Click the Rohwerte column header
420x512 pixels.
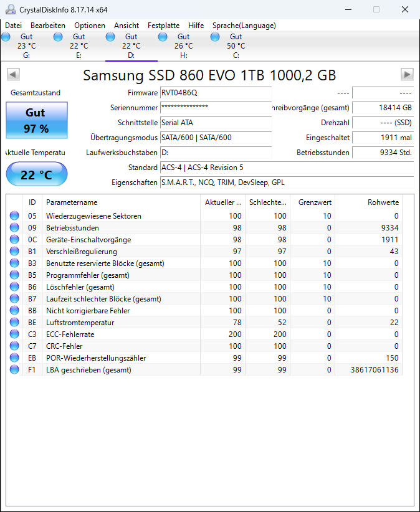[369, 202]
